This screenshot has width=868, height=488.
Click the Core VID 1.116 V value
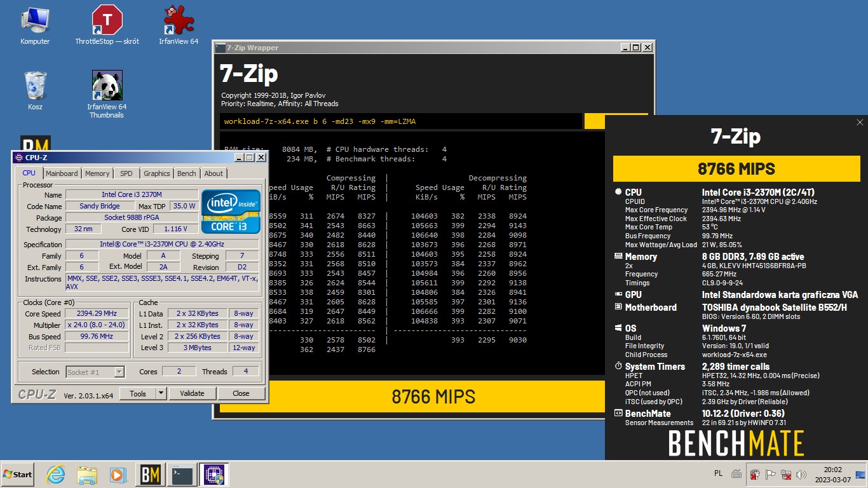[175, 229]
